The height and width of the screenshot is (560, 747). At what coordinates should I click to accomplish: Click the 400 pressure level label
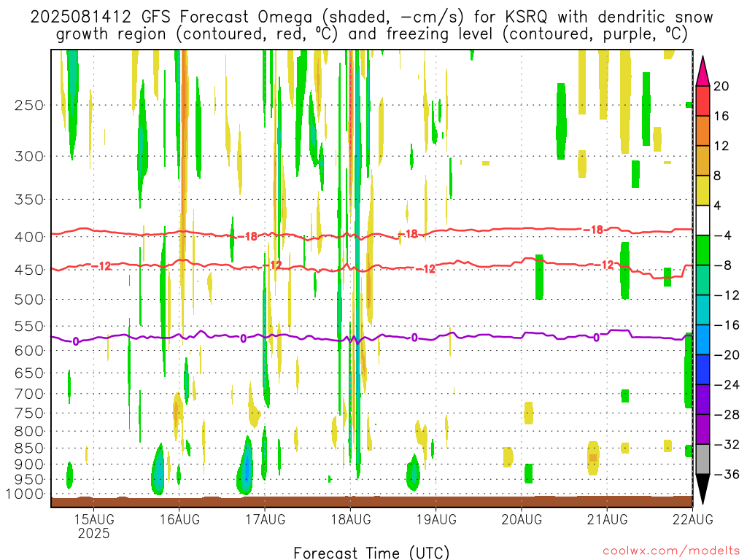[x=29, y=237]
